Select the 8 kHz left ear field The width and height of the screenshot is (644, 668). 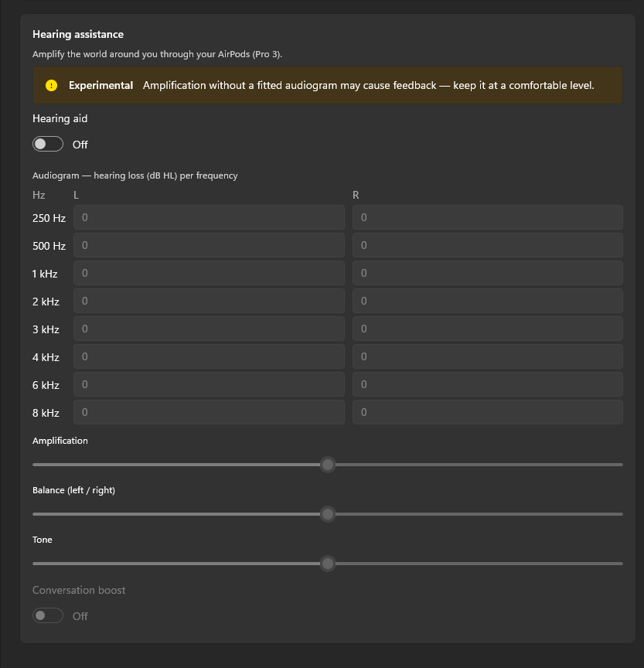pyautogui.click(x=209, y=412)
